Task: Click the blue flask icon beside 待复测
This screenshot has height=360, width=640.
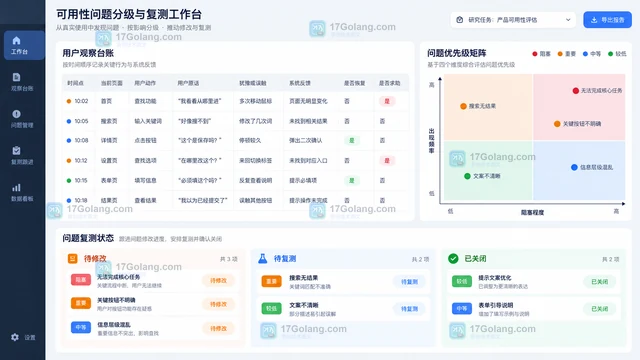Action: [x=263, y=258]
